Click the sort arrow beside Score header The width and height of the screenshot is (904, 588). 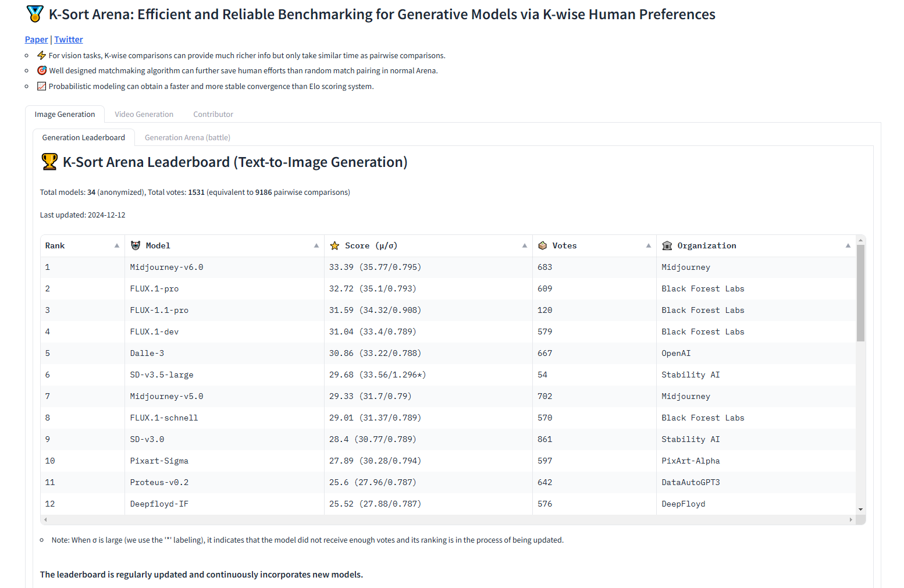(524, 245)
